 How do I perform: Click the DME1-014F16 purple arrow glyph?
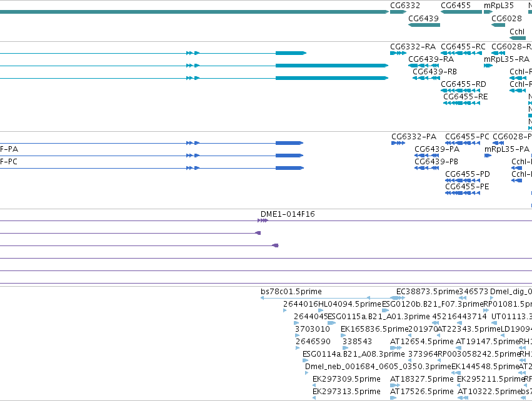[263, 220]
